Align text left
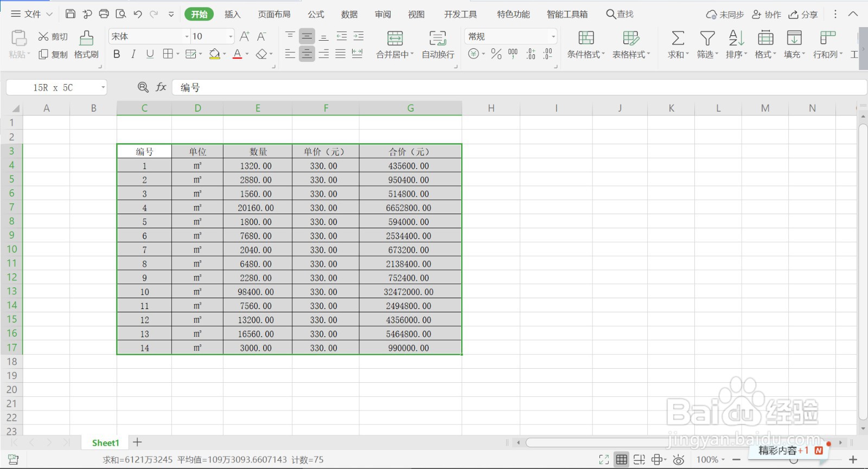 point(290,54)
